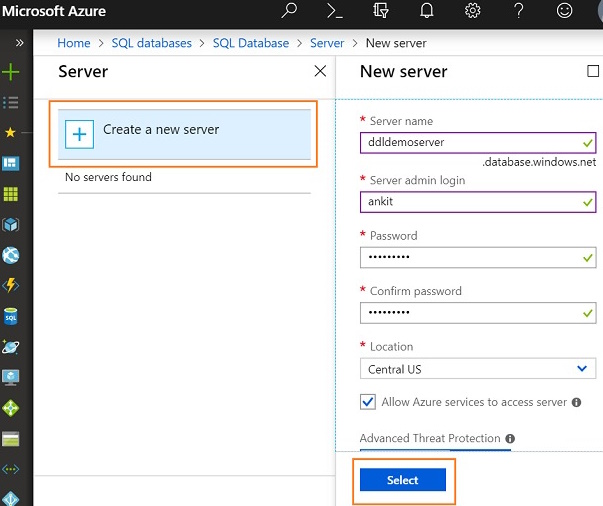Open directory and subscription filter icon
This screenshot has height=506, width=603.
[381, 10]
